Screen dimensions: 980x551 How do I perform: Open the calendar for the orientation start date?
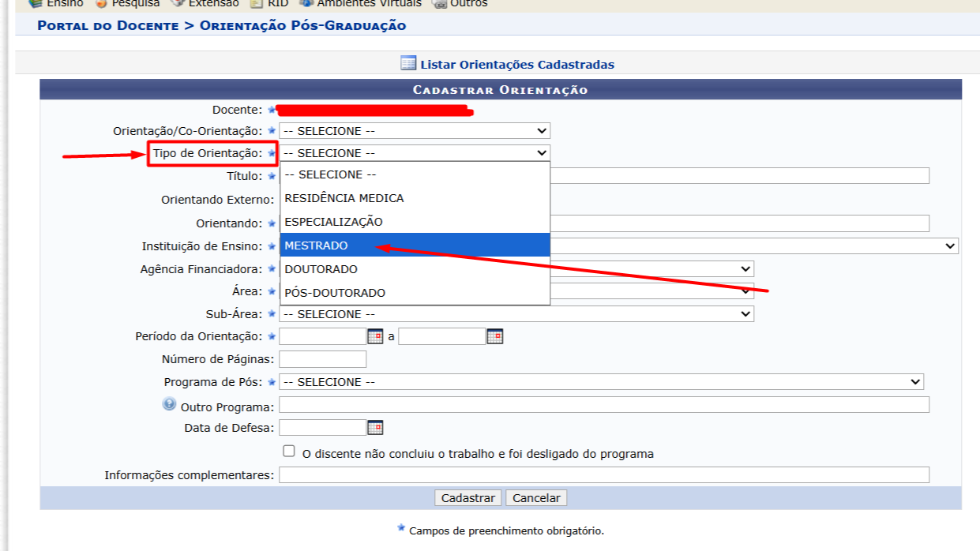tap(375, 336)
